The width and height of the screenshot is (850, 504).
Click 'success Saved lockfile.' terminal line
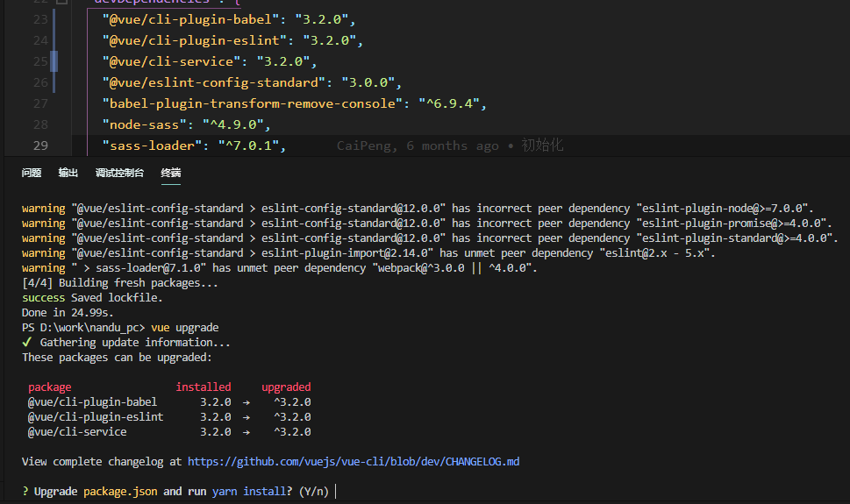point(92,298)
